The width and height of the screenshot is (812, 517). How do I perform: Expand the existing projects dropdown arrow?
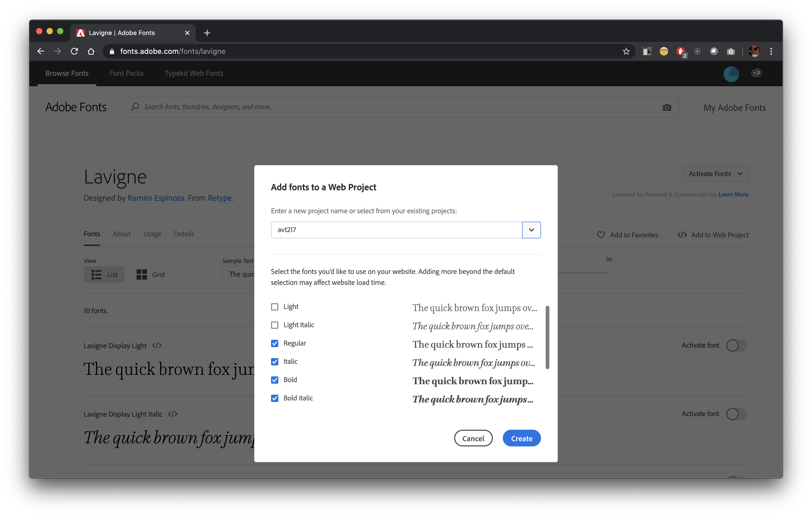click(531, 230)
